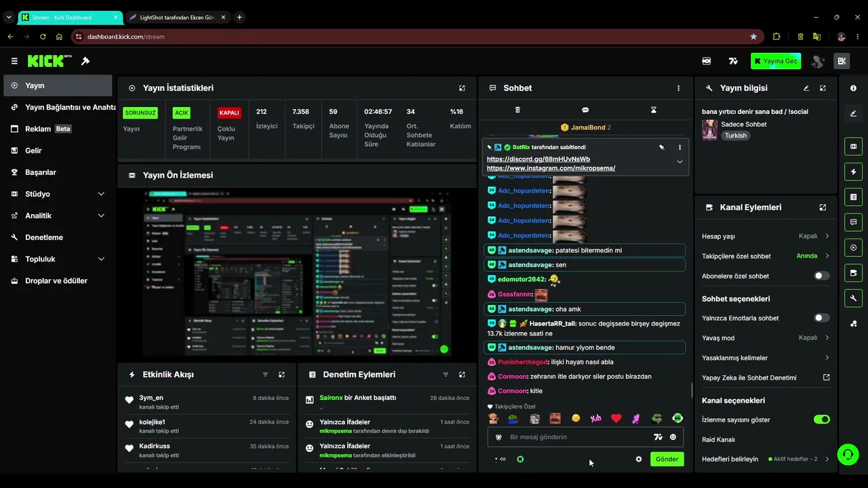Click the stream preview thumbnail
This screenshot has width=868, height=488.
coord(297,274)
